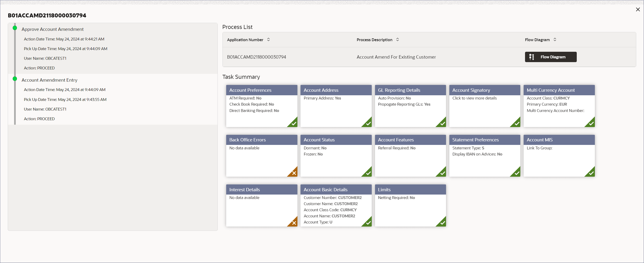Sort by Process Description column
The image size is (644, 263).
[397, 40]
